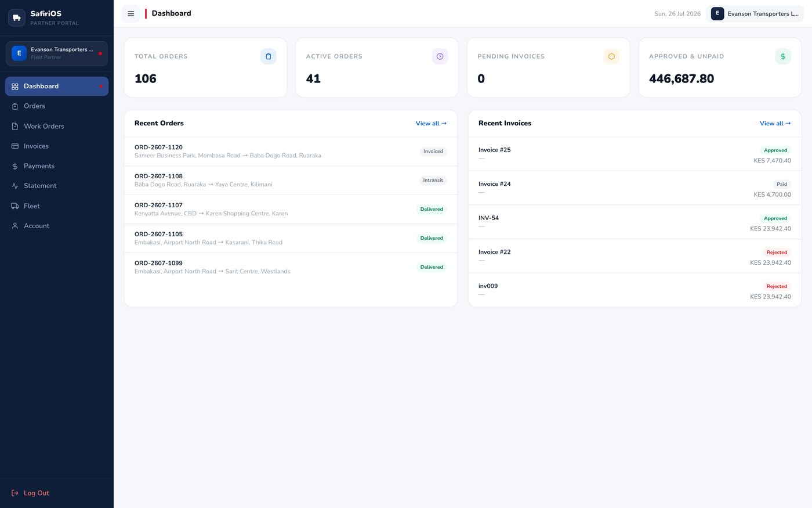Open order ORD-2607-1099
This screenshot has height=508, width=812.
[291, 268]
